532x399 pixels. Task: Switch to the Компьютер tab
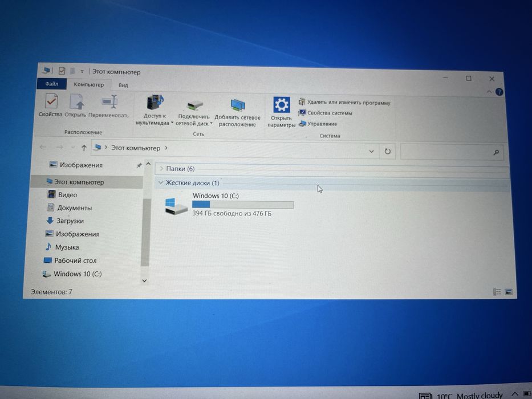click(x=89, y=84)
